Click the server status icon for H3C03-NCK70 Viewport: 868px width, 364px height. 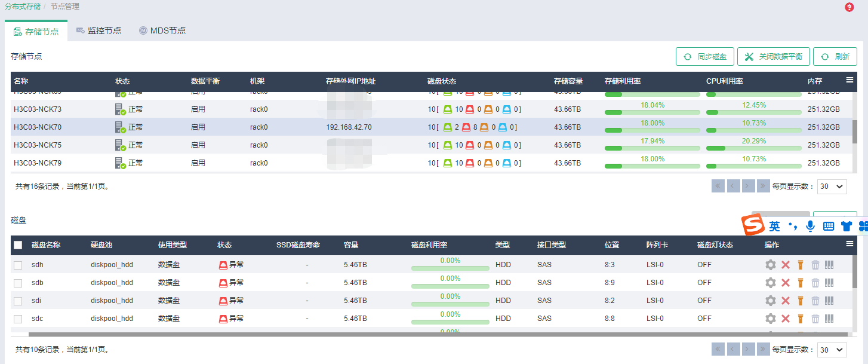pos(120,127)
